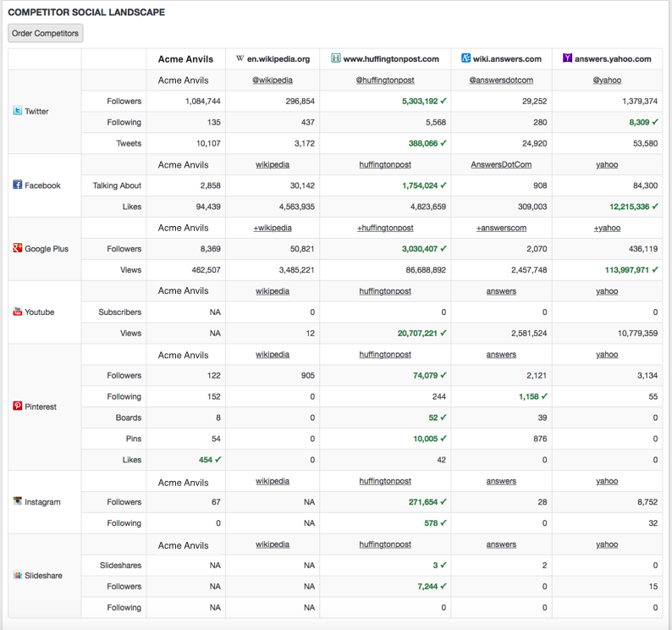Open wikipedia link in Pinterest row
Image resolution: width=672 pixels, height=630 pixels.
coord(273,355)
